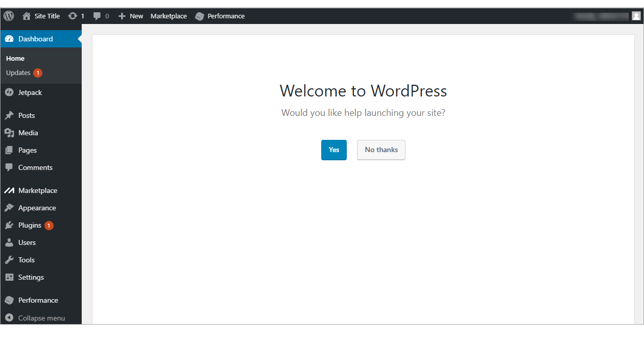Open the Appearance menu label
This screenshot has height=343, width=644.
[37, 208]
